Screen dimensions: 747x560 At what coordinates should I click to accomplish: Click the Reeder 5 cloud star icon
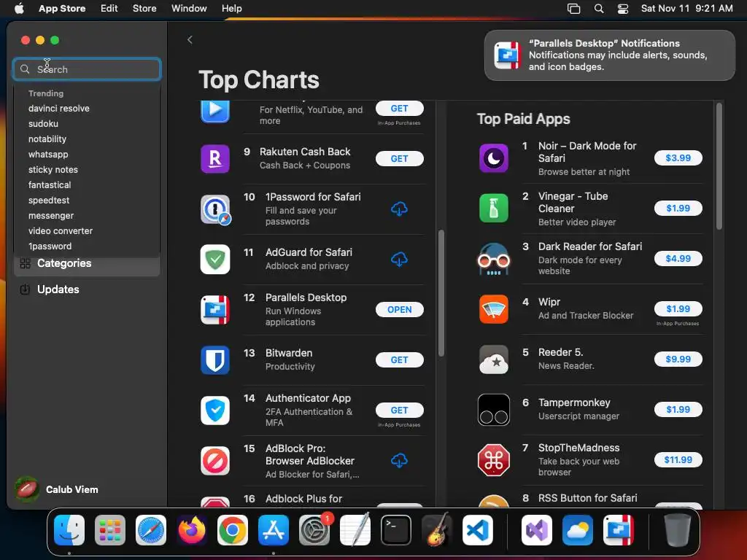(x=494, y=359)
